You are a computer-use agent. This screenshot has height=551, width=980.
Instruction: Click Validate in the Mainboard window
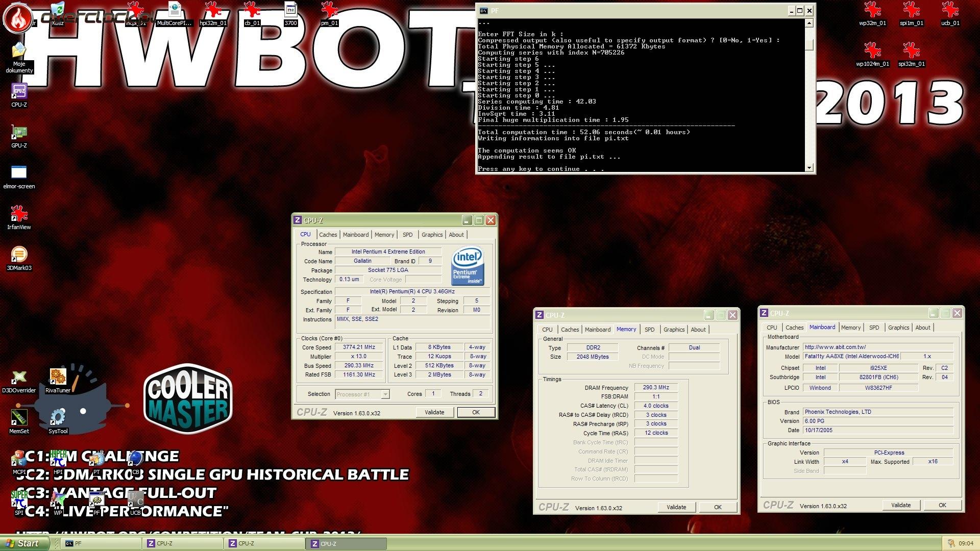click(901, 505)
